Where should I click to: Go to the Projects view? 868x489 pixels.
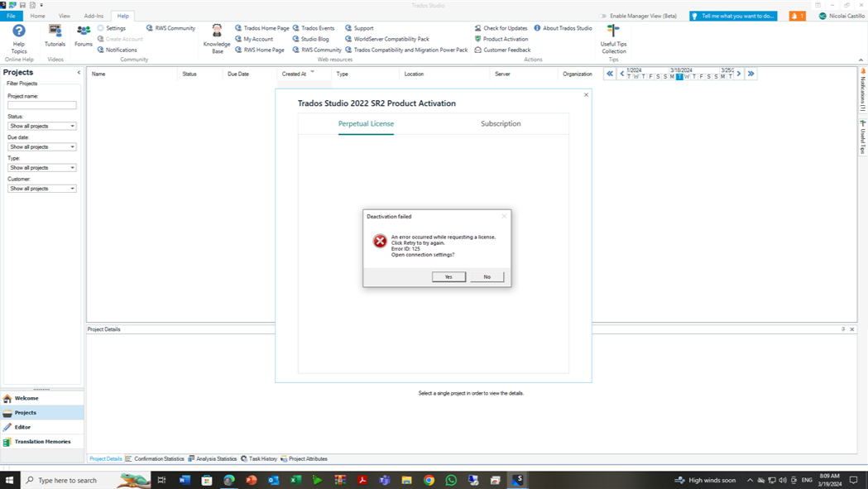[41, 413]
